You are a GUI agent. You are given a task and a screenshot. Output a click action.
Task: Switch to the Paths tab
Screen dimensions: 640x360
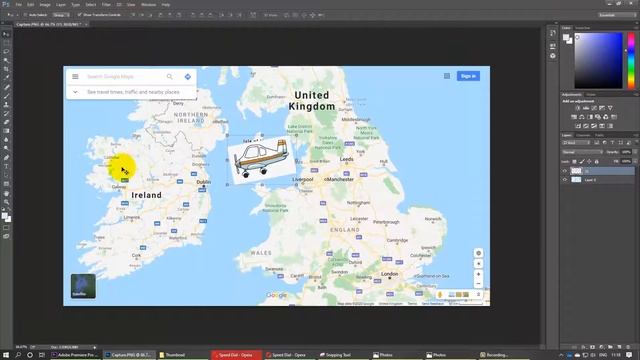599,135
